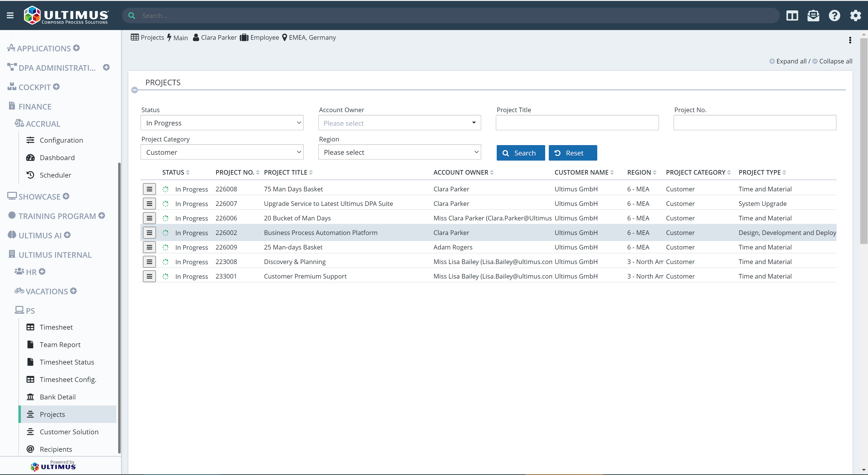Open the help question mark icon

tap(834, 16)
